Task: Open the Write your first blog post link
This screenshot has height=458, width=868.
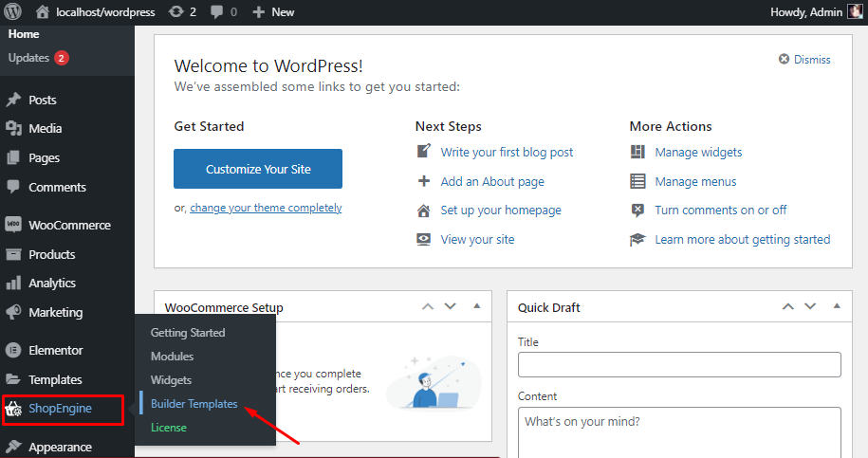Action: [x=507, y=152]
